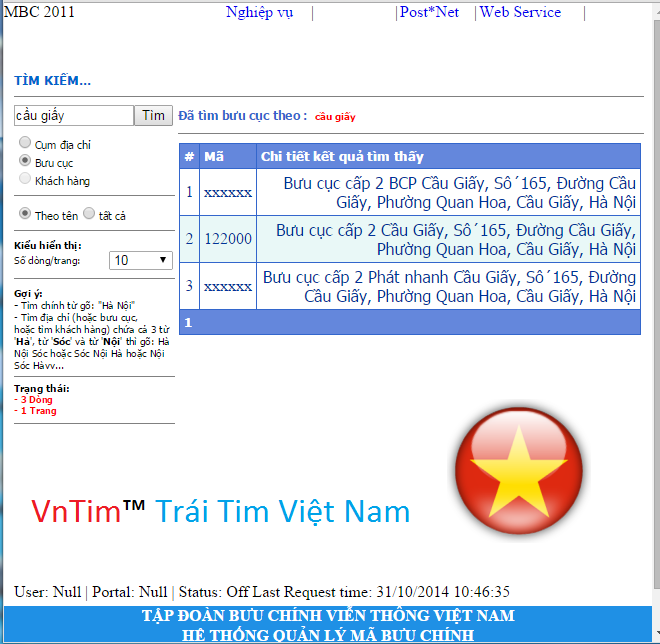
Task: Select the Bưu cục radio option
Action: pos(25,160)
